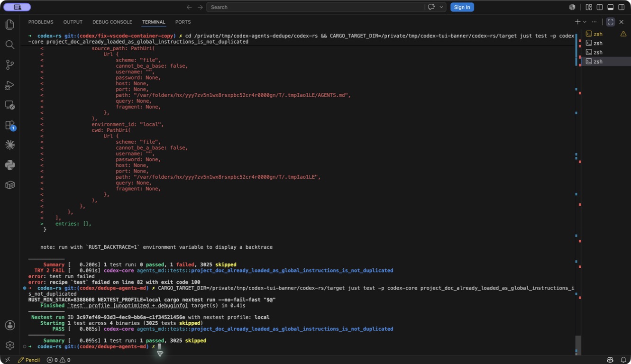This screenshot has width=631, height=364.
Task: Open terminal panel more actions ellipsis
Action: [x=594, y=22]
